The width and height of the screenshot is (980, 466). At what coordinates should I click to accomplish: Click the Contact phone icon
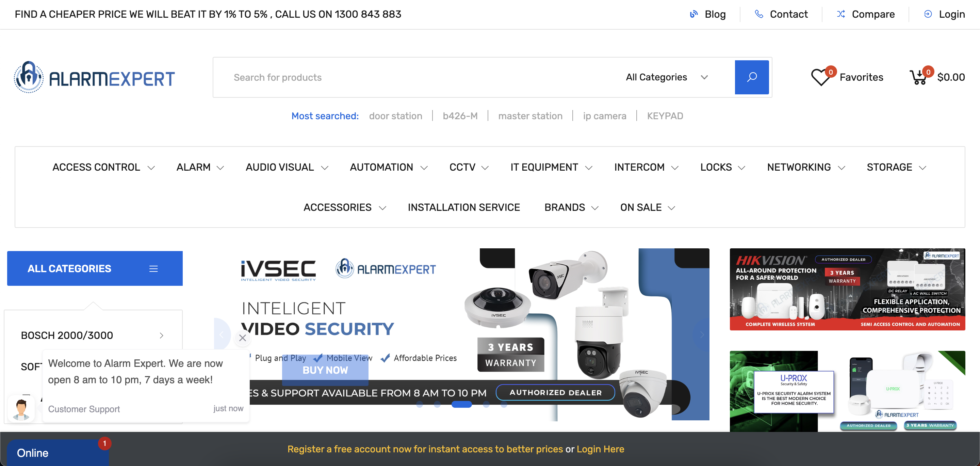(x=758, y=14)
